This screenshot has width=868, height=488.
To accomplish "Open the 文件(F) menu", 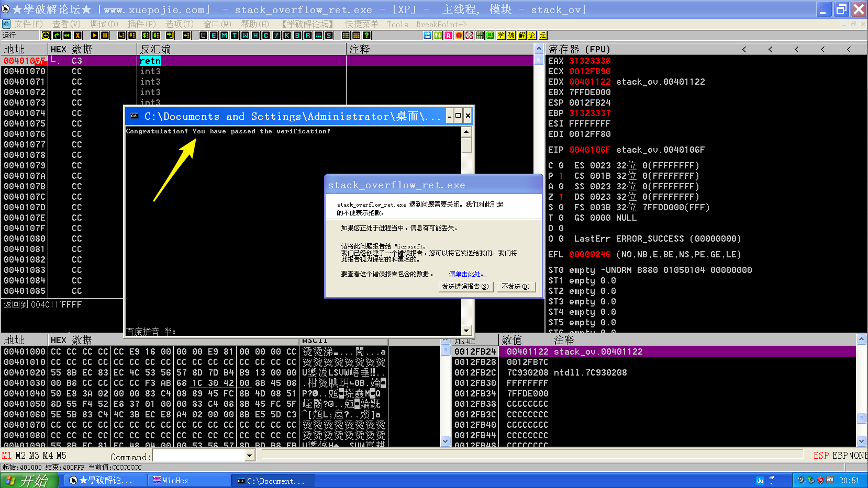I will click(x=28, y=24).
